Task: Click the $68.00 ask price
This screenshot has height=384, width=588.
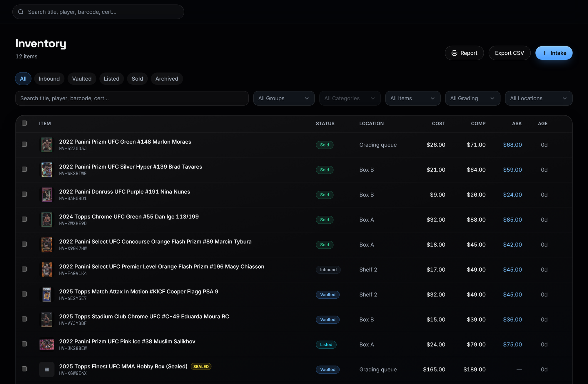Action: [x=512, y=145]
